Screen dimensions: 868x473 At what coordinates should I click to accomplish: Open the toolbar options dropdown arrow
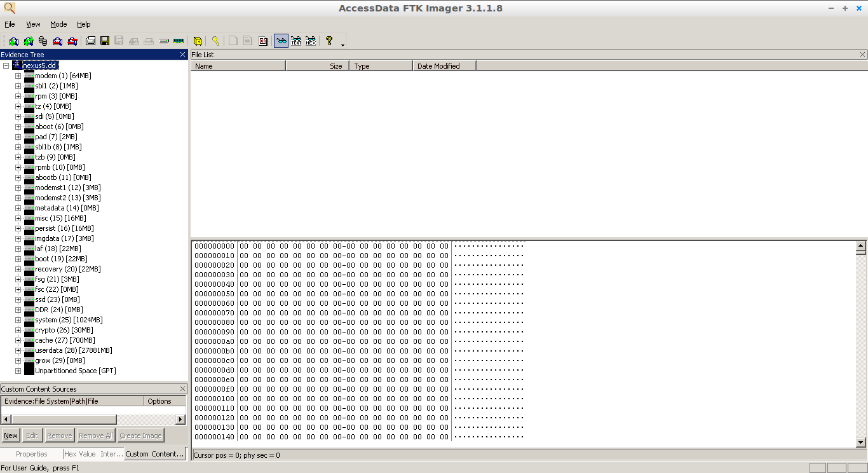point(342,45)
